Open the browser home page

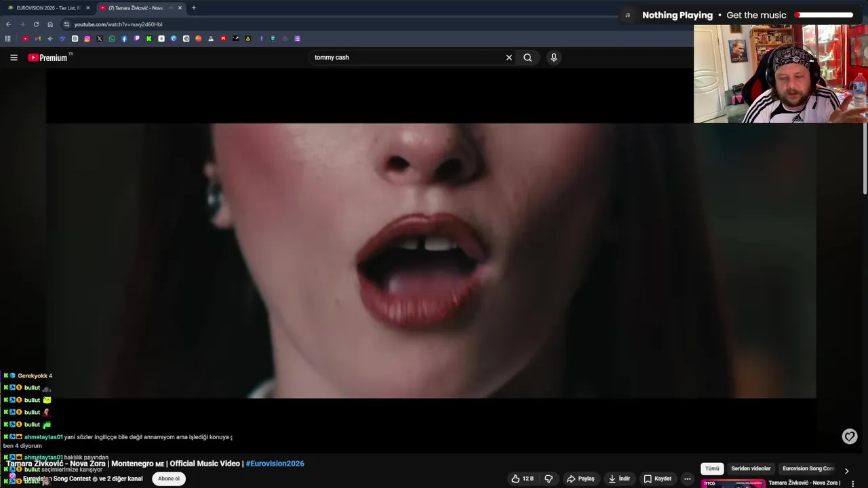tap(50, 24)
